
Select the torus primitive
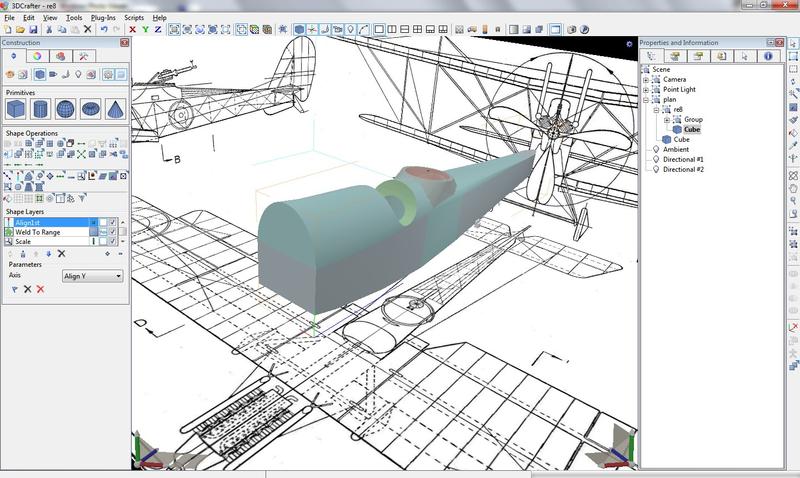91,107
